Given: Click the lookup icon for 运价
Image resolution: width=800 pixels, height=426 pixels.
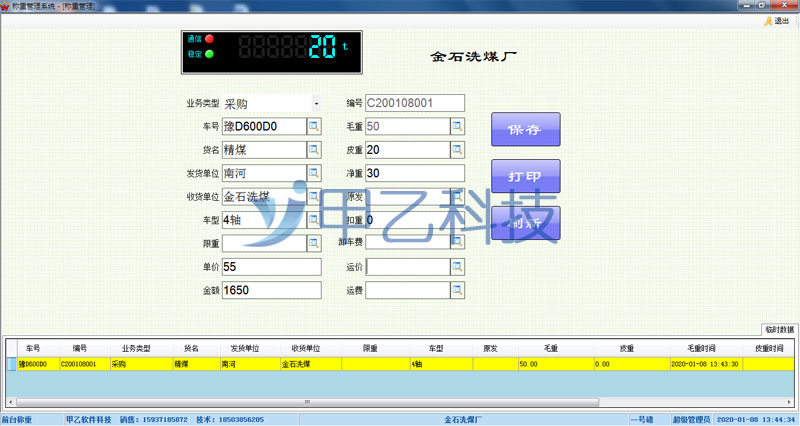Looking at the screenshot, I should (x=457, y=267).
